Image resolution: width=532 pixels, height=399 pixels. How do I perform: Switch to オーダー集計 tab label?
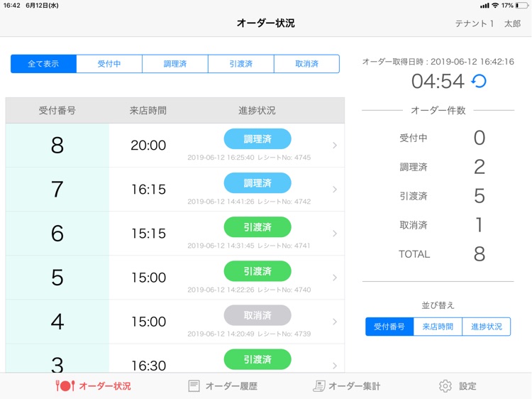(x=354, y=386)
